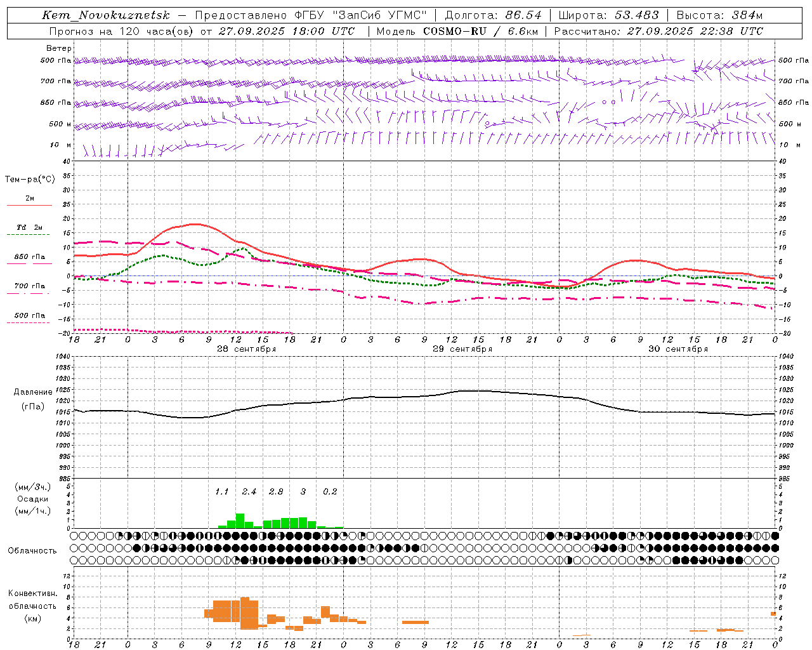This screenshot has height=650, width=812.
Task: Click the 3-hour precipitation value 2.4
Action: 249,491
